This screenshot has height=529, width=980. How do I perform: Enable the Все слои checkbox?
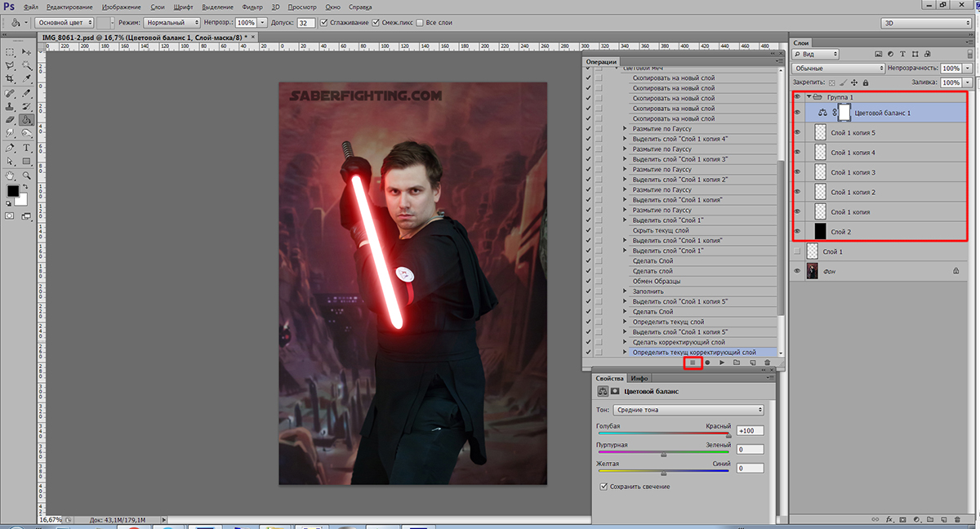pos(420,22)
